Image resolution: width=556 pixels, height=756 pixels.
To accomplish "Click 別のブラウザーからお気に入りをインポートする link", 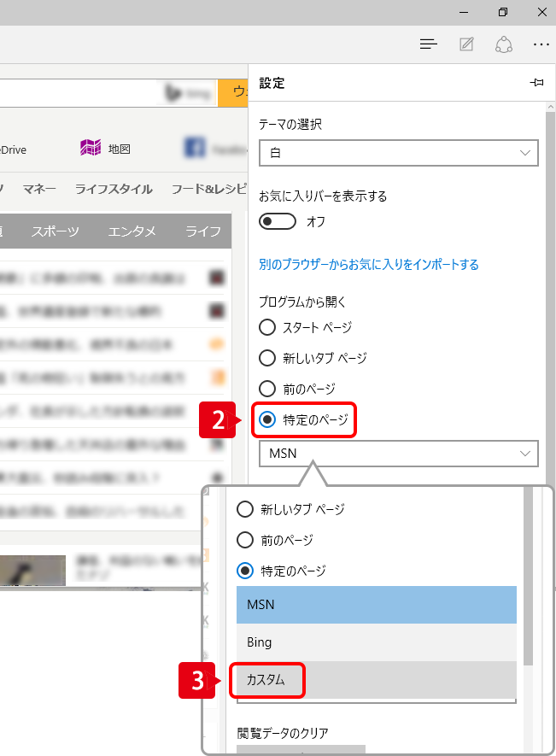I will [368, 264].
